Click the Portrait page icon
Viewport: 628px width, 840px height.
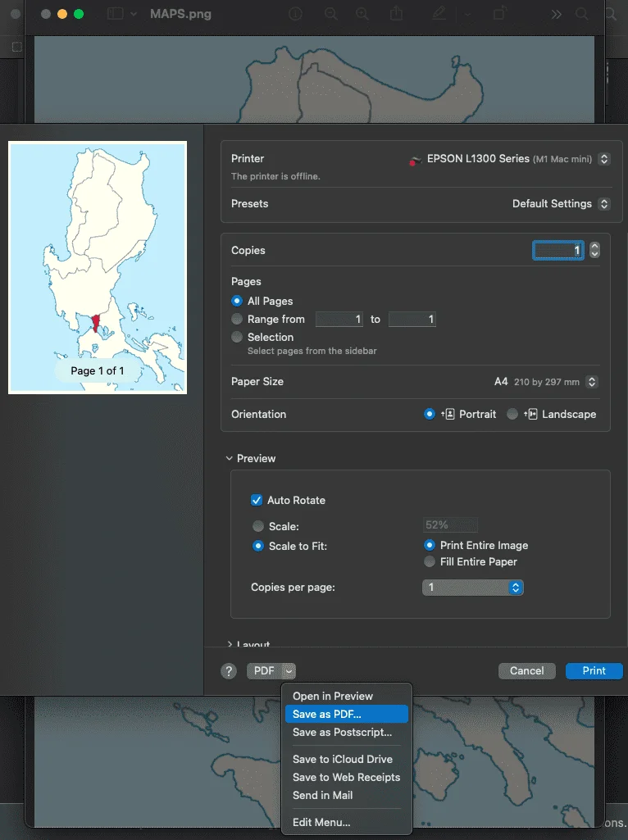448,414
